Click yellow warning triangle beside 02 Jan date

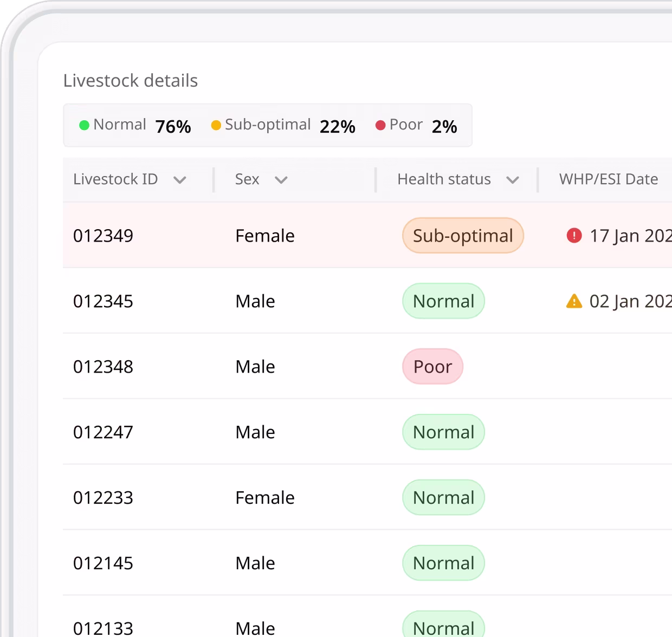(574, 301)
